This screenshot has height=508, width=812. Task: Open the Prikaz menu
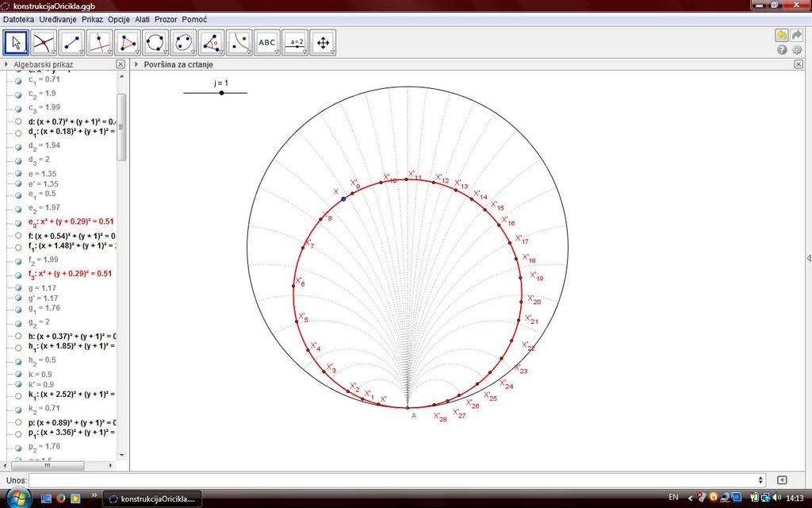(92, 19)
